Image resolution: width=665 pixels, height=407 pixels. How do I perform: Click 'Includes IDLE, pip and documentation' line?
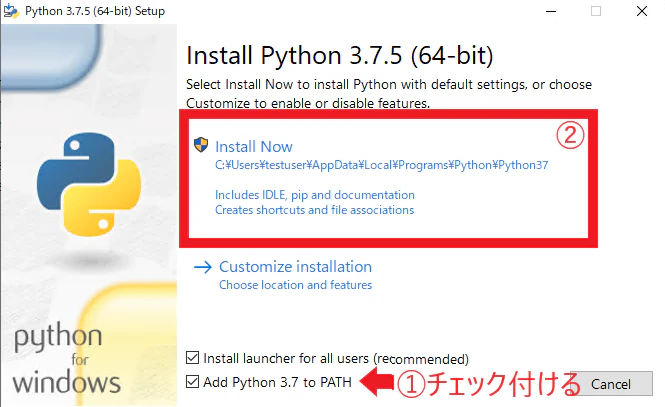315,195
